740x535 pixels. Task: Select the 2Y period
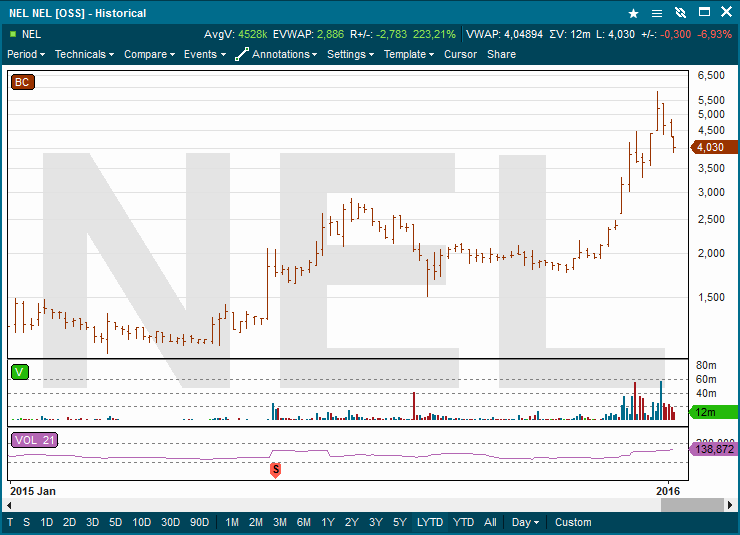tap(352, 522)
